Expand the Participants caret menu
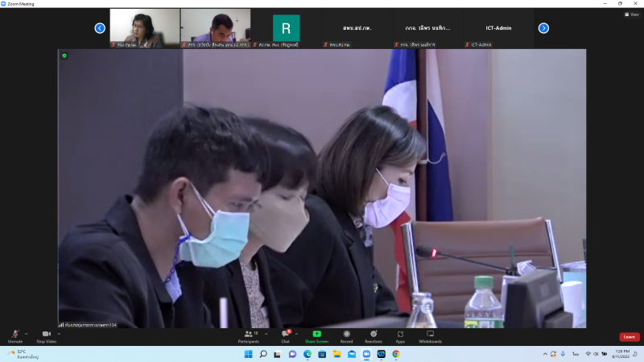The width and height of the screenshot is (644, 362). click(265, 332)
